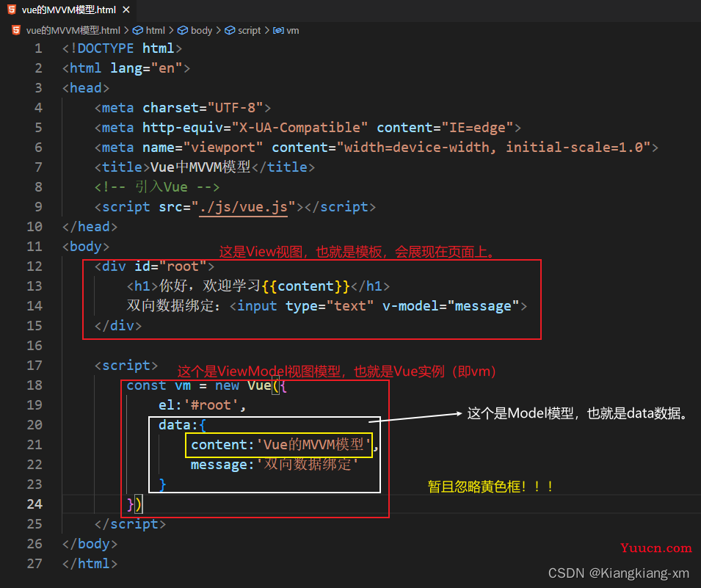Screen dimensions: 701x588
Task: Expand the chevron after html breadcrumb
Action: 171,30
